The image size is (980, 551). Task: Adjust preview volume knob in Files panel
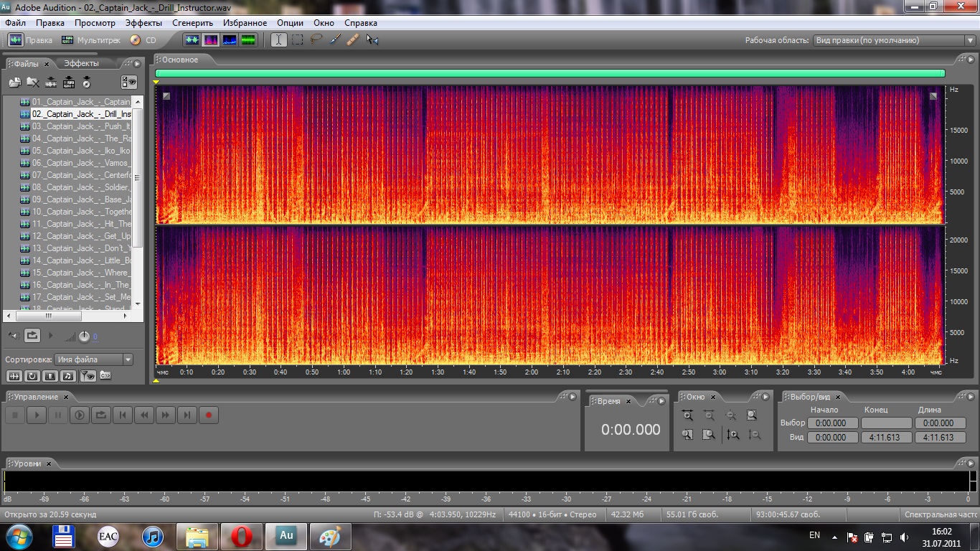(84, 336)
